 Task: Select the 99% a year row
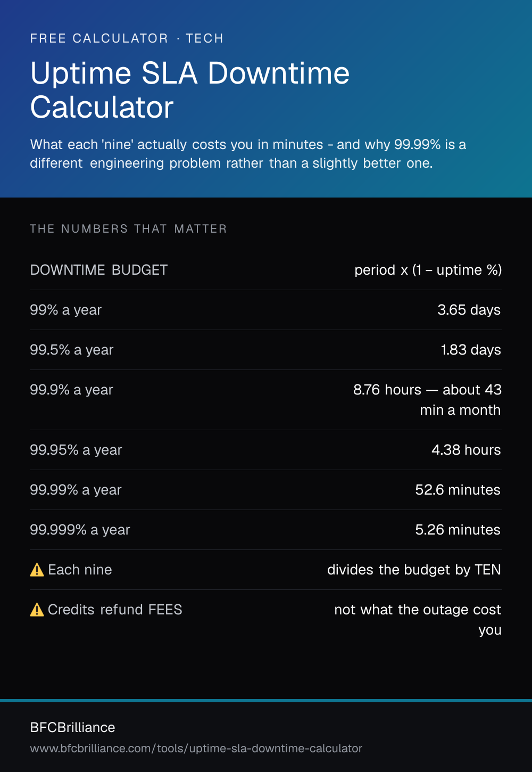point(266,310)
